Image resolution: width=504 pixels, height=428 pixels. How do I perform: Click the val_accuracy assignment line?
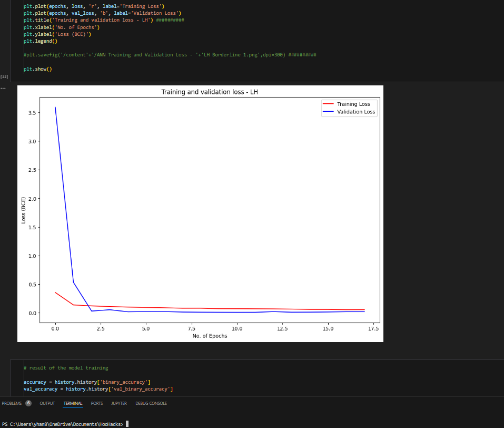[98, 389]
